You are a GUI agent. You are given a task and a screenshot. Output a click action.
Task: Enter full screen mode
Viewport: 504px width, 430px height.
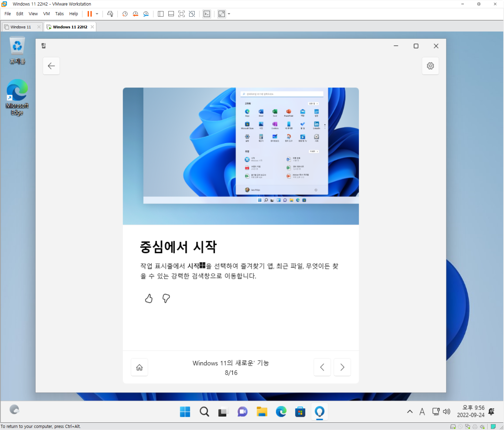coord(182,14)
